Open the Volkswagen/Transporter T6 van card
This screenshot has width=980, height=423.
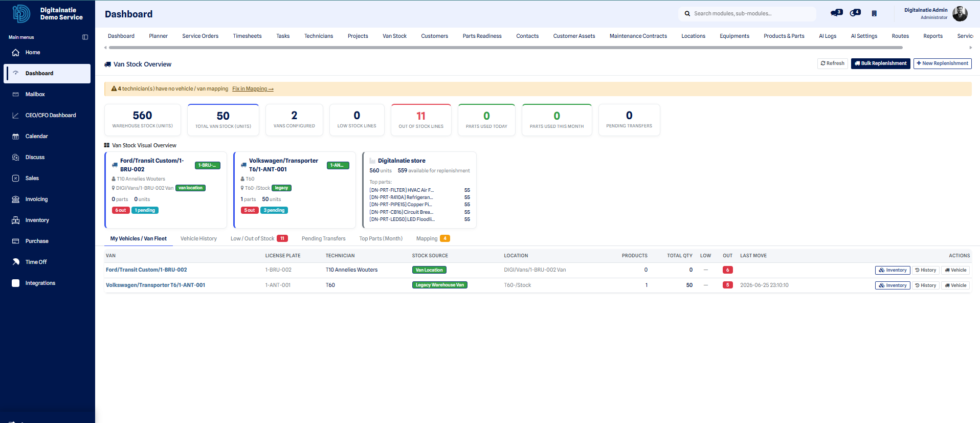pyautogui.click(x=295, y=190)
